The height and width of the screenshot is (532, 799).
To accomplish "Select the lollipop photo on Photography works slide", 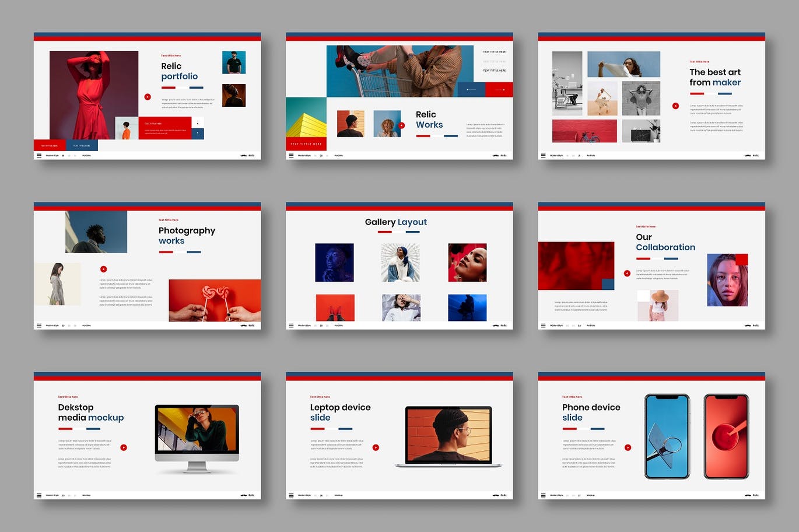I will click(x=215, y=300).
